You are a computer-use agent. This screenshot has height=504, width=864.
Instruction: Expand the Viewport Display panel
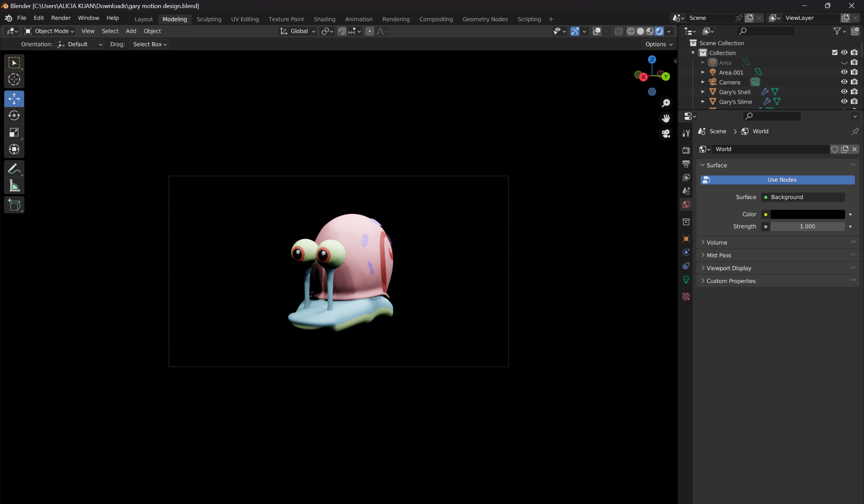tap(778, 268)
